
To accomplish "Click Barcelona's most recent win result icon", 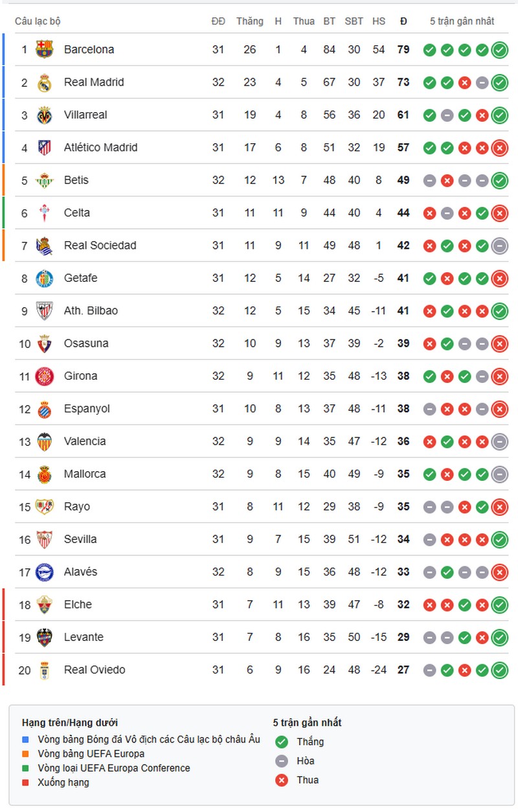I will (x=499, y=49).
